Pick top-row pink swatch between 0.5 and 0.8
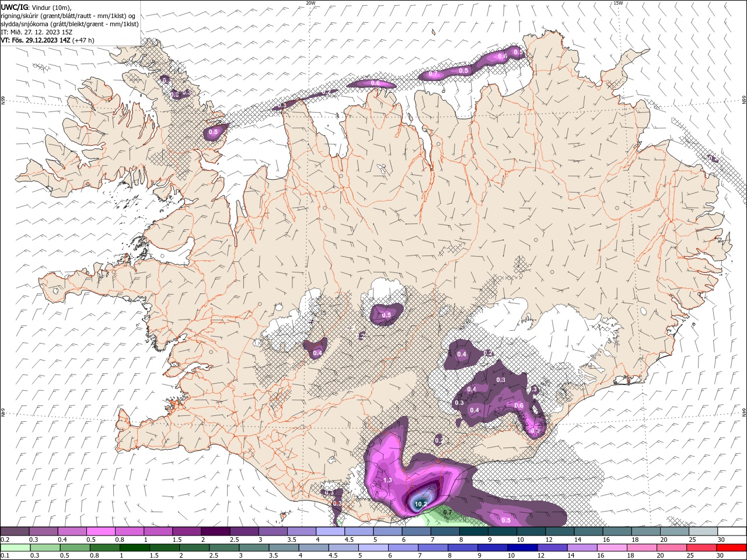 [100, 531]
